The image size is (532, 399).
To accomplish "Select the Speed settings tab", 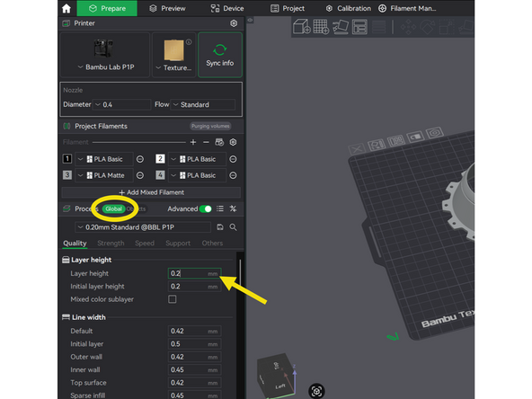I will 145,244.
